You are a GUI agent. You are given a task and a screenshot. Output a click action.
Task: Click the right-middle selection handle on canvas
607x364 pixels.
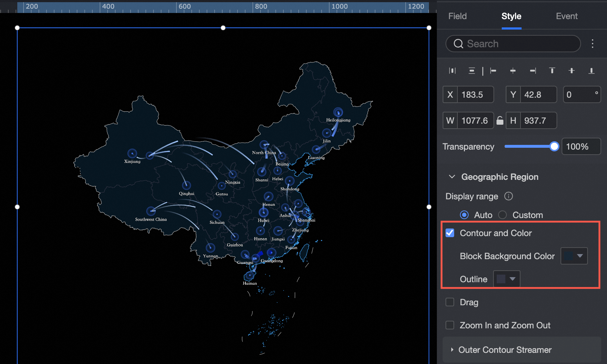(429, 207)
